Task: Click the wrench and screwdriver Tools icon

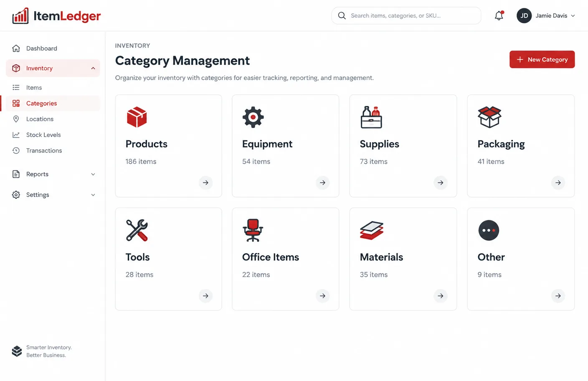Action: 137,230
